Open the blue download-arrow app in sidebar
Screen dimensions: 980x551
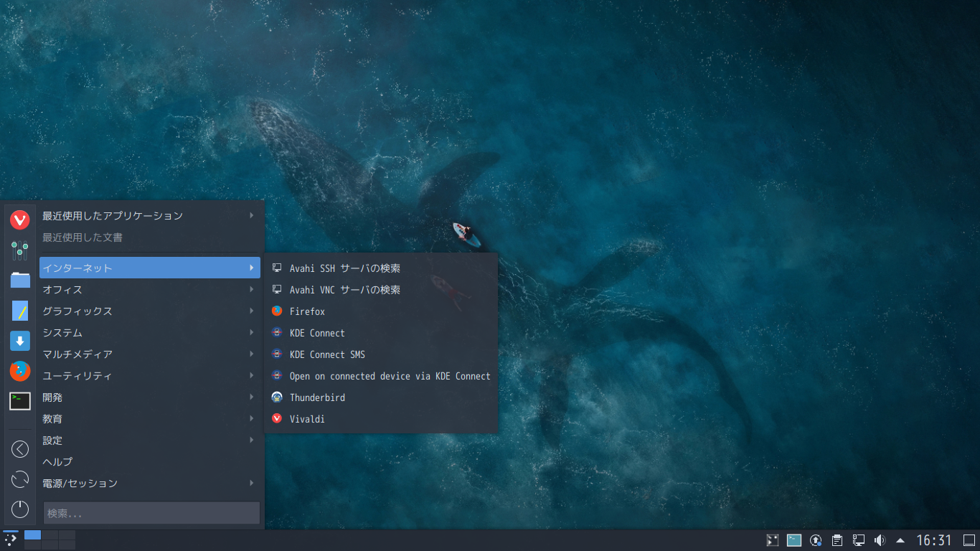pos(20,341)
